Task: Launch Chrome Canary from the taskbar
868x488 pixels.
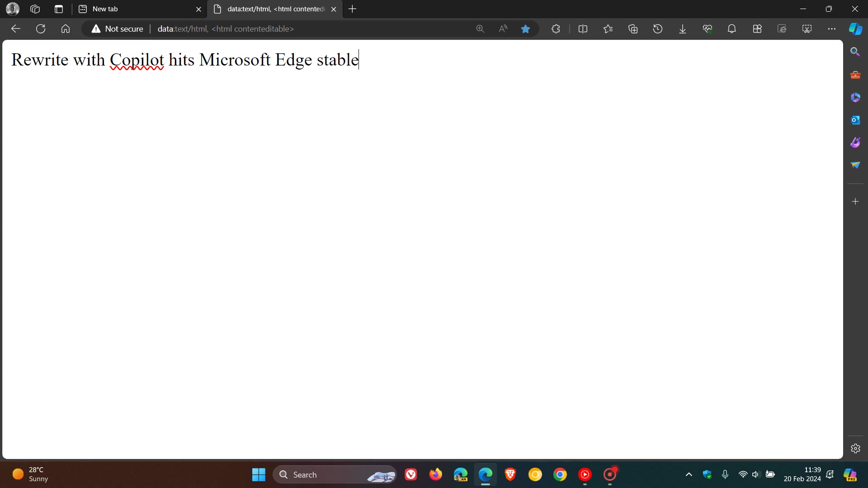Action: [535, 474]
